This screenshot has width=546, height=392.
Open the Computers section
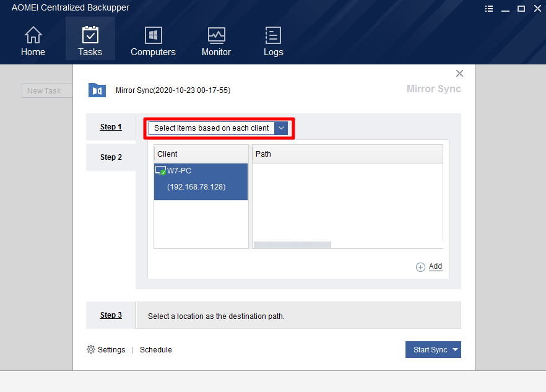pyautogui.click(x=154, y=41)
